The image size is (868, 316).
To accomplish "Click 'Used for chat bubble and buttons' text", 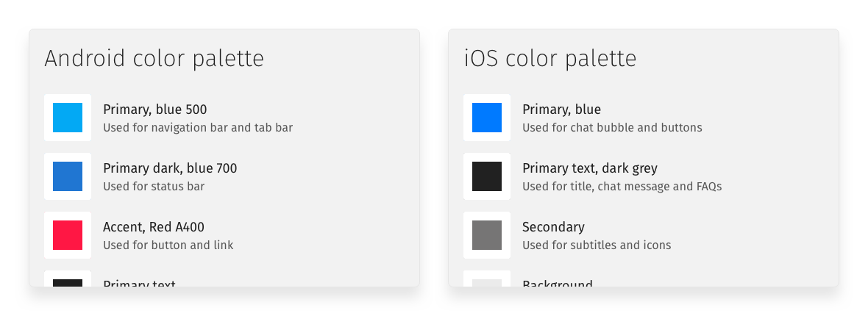I will click(x=612, y=128).
